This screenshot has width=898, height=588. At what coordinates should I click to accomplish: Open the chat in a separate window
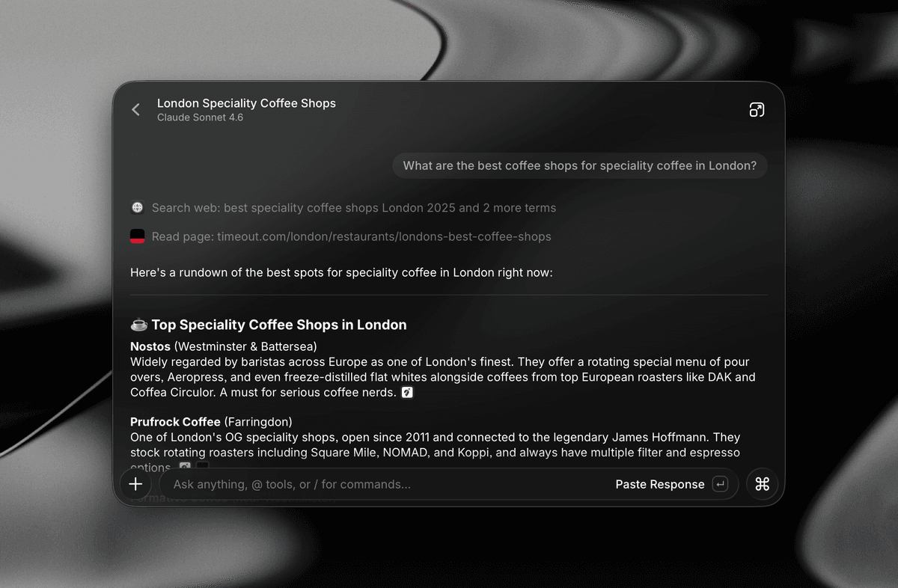[x=757, y=110]
